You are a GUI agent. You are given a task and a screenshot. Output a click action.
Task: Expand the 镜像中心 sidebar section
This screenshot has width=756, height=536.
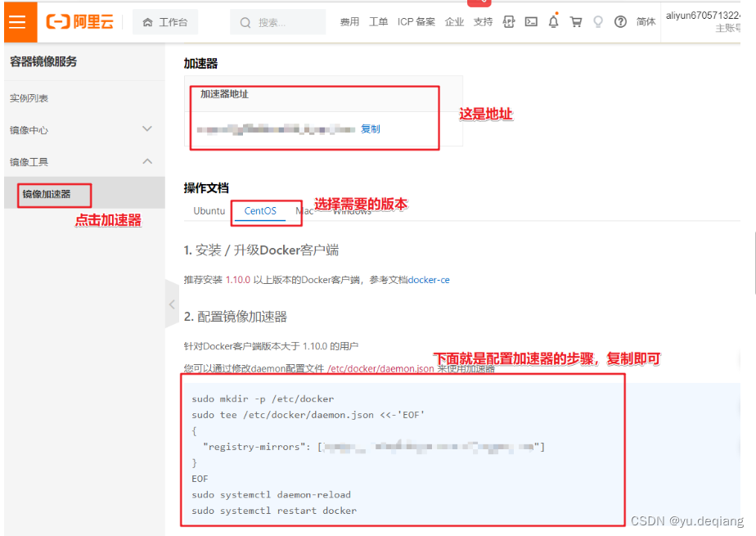point(84,129)
